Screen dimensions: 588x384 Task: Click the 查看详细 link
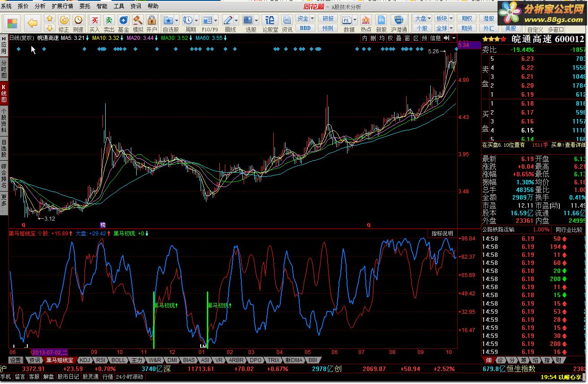(575, 145)
